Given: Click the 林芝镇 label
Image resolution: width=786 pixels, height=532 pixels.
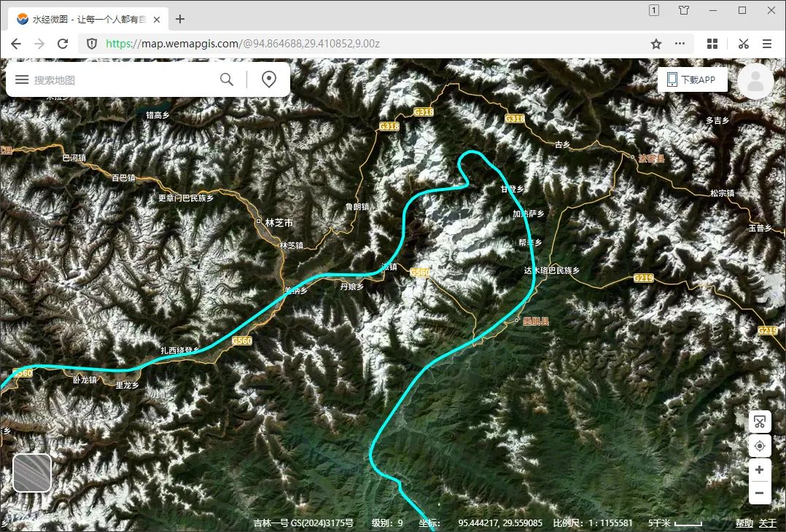Looking at the screenshot, I should point(291,246).
